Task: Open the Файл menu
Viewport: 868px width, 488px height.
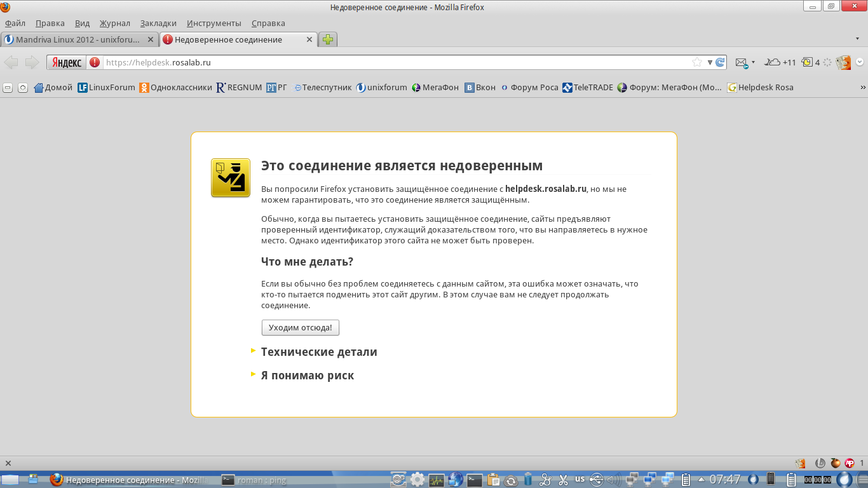Action: coord(15,23)
